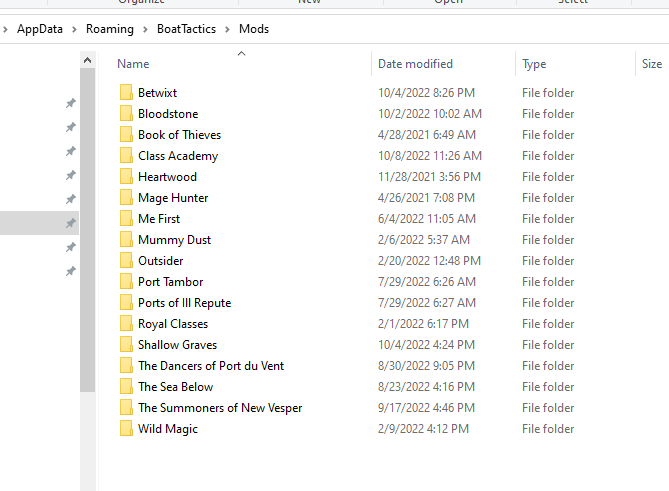Select the Outsider folder name
Image resolution: width=669 pixels, height=491 pixels.
point(160,261)
